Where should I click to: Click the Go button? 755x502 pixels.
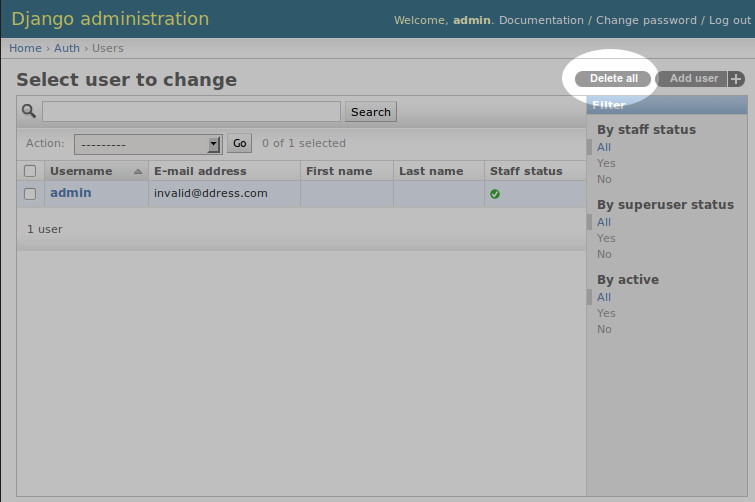[x=239, y=143]
